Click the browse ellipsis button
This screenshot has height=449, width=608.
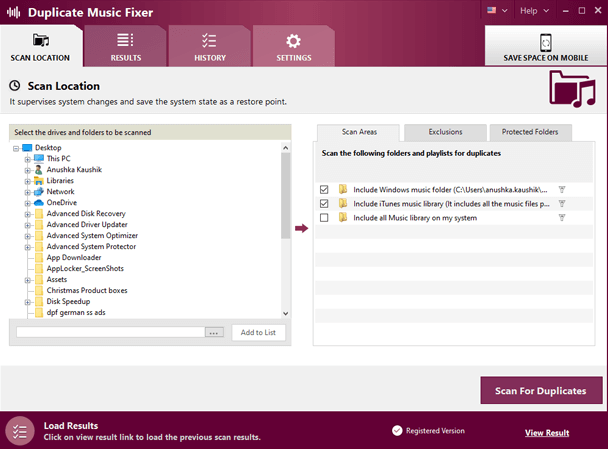(214, 332)
